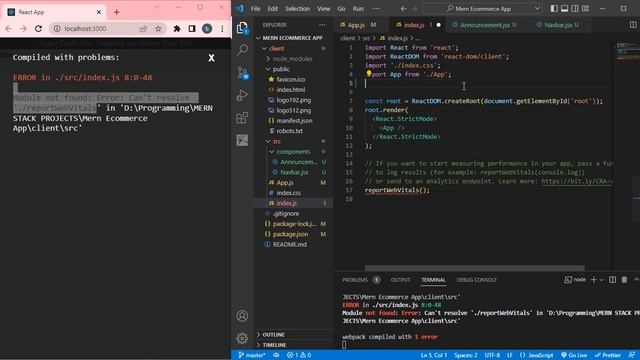Open the new terminal launch profile dropdown
Viewport: 640px width, 360px height.
602,280
